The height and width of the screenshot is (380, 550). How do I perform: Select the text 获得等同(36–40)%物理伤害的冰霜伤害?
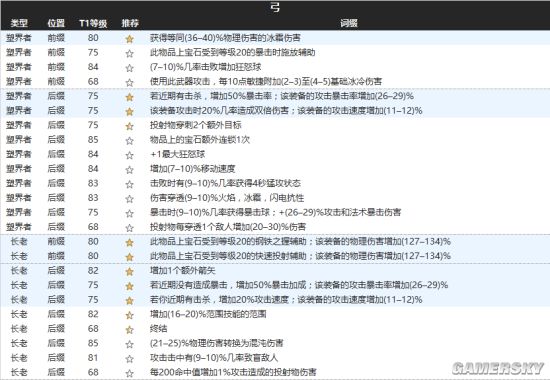pyautogui.click(x=225, y=38)
